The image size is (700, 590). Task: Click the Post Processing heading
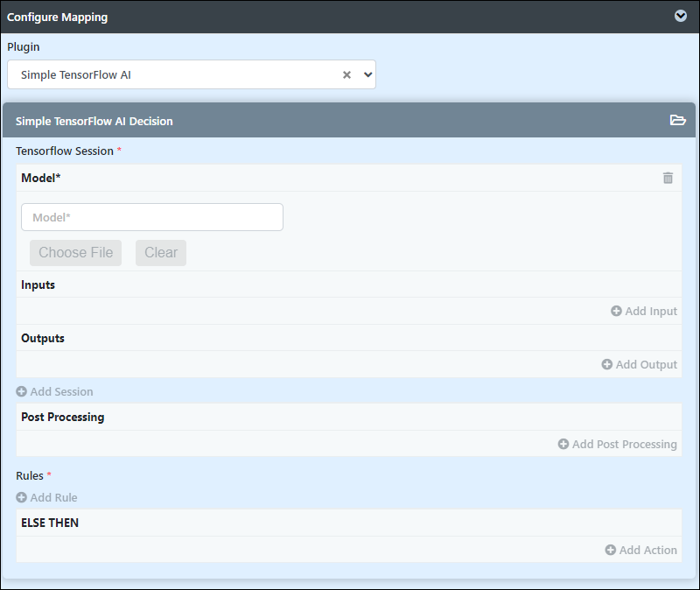point(62,418)
